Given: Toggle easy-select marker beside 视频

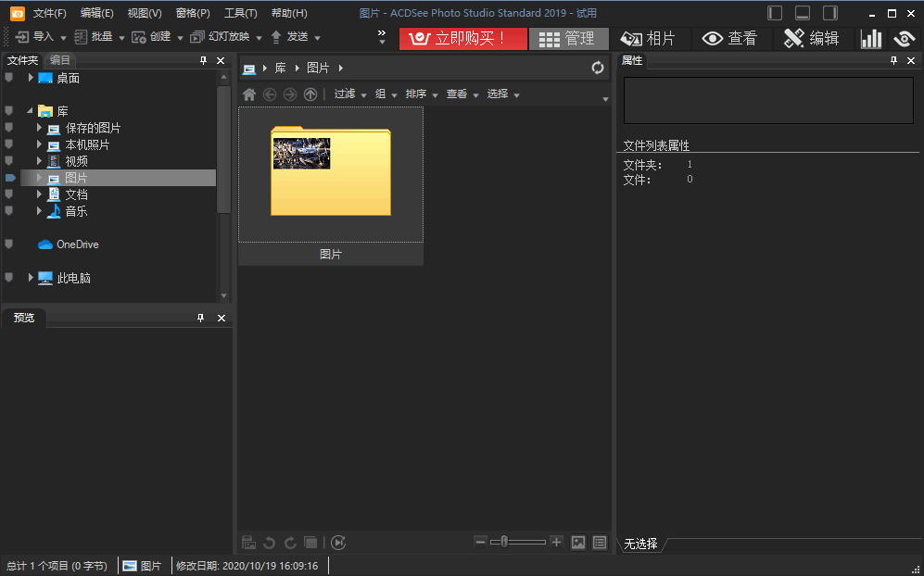Looking at the screenshot, I should (9, 161).
